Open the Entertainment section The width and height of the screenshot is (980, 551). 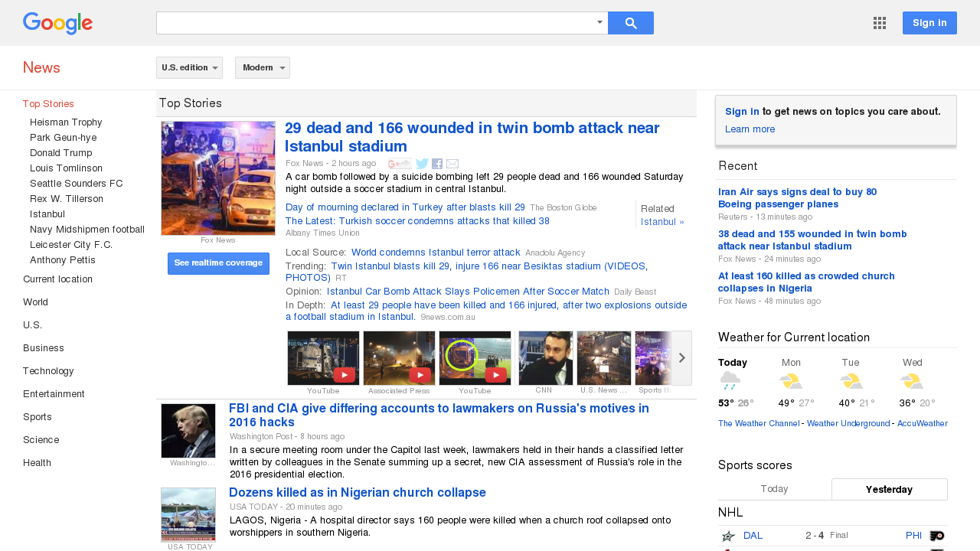tap(54, 394)
